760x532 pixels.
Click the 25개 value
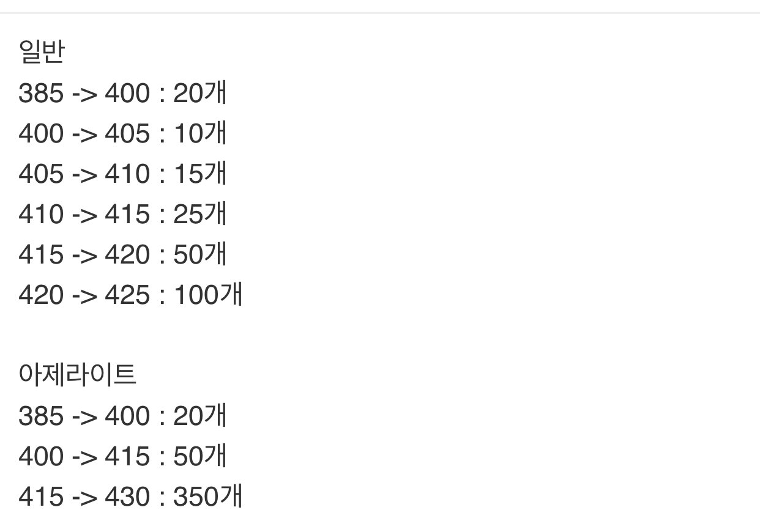(x=201, y=214)
